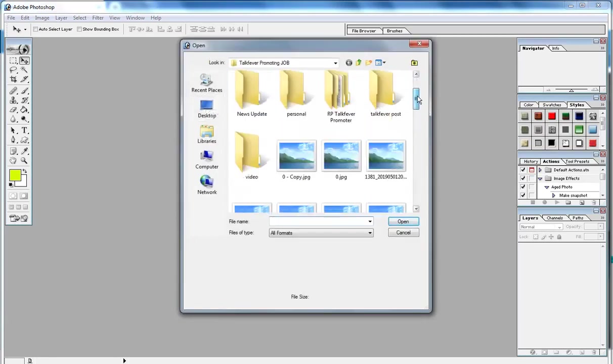Screen dimensions: 613x364
Task: Click the Open button in the dialog
Action: (x=403, y=221)
